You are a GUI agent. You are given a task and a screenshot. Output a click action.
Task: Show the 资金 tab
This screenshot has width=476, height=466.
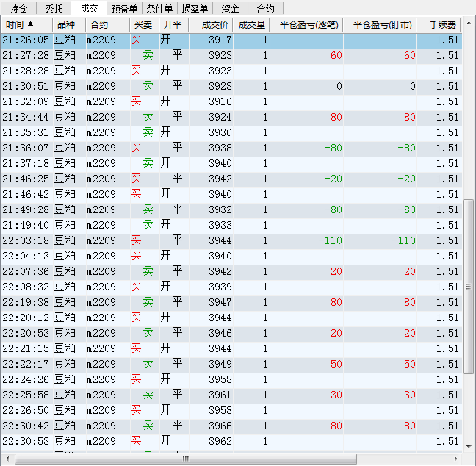tap(230, 9)
